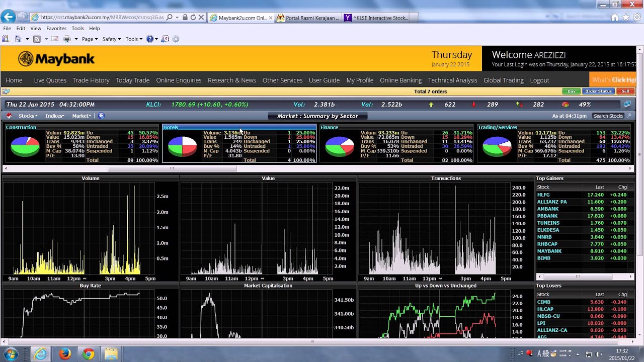Click the window icon right of 49%
644x362 pixels.
[x=627, y=105]
